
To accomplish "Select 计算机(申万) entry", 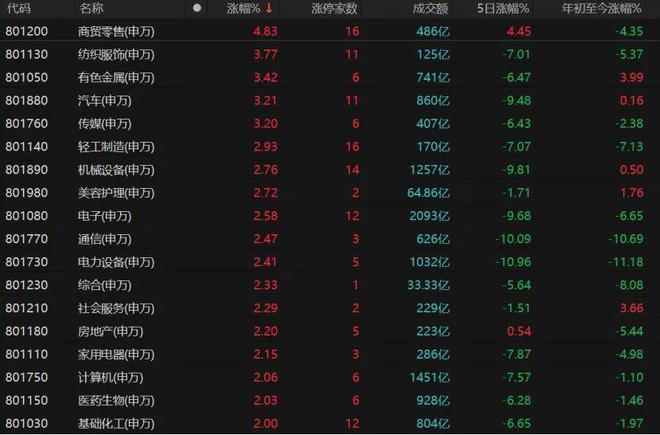I will pyautogui.click(x=111, y=377).
